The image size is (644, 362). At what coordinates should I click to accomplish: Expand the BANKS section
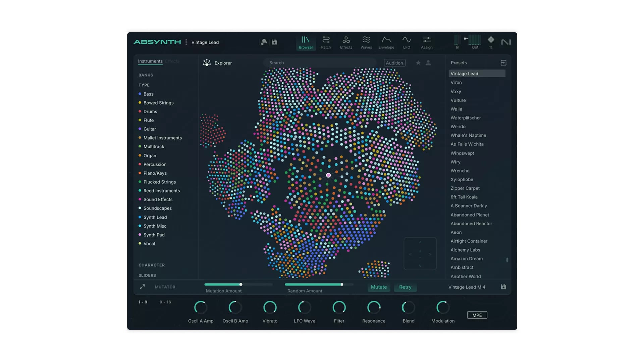coord(146,75)
